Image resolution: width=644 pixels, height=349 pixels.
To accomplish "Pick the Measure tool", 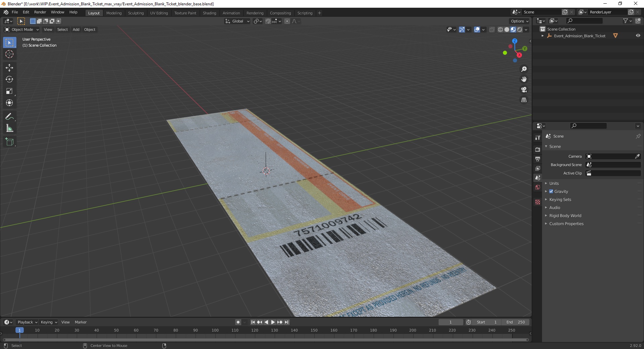I will (9, 128).
